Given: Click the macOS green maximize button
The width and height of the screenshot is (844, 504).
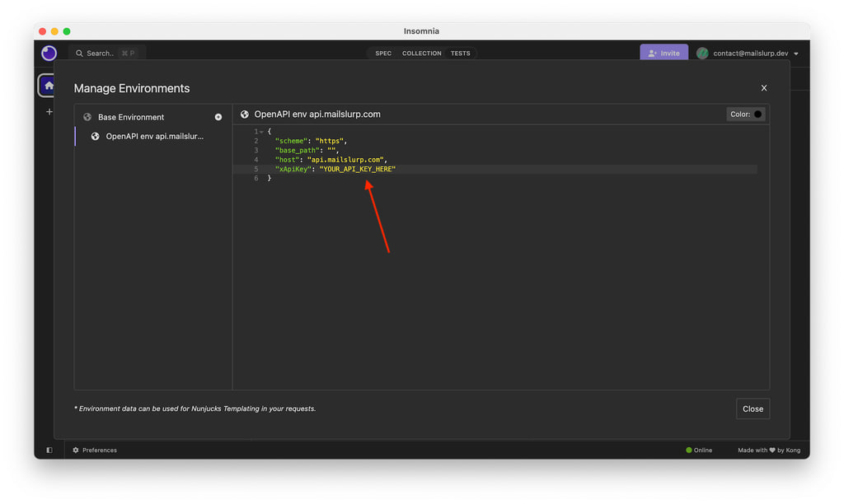Looking at the screenshot, I should (x=67, y=31).
